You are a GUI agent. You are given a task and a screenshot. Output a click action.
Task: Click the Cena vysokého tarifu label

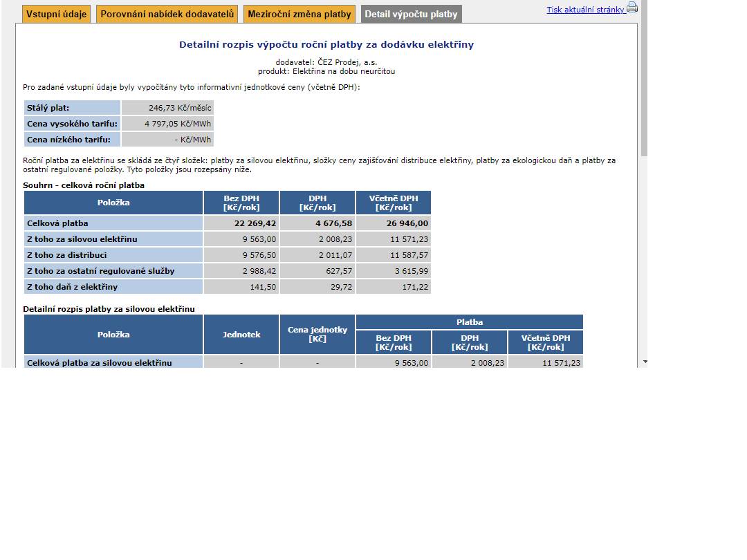(72, 124)
